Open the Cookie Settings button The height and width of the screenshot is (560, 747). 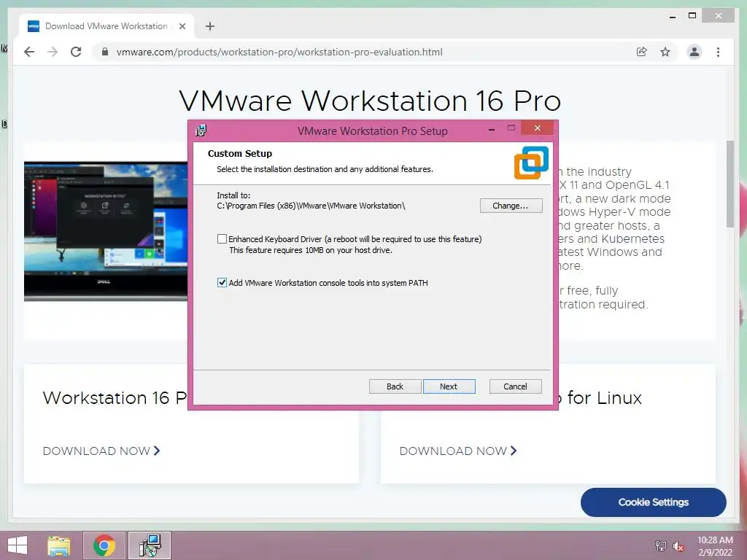pyautogui.click(x=653, y=502)
